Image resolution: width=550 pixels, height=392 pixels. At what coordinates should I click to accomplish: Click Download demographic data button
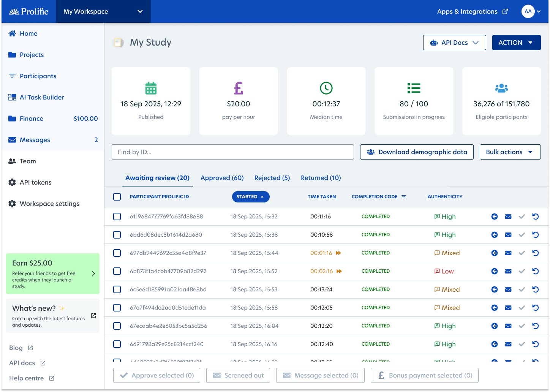click(417, 152)
